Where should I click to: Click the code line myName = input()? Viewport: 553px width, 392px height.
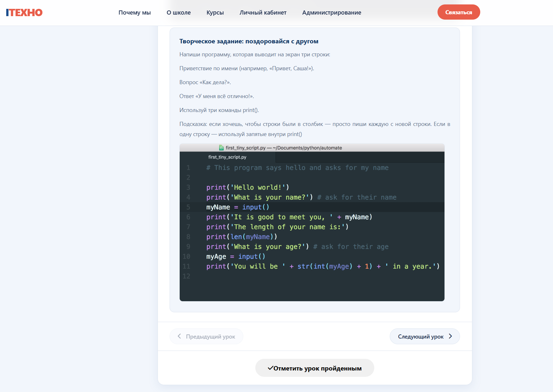point(238,207)
